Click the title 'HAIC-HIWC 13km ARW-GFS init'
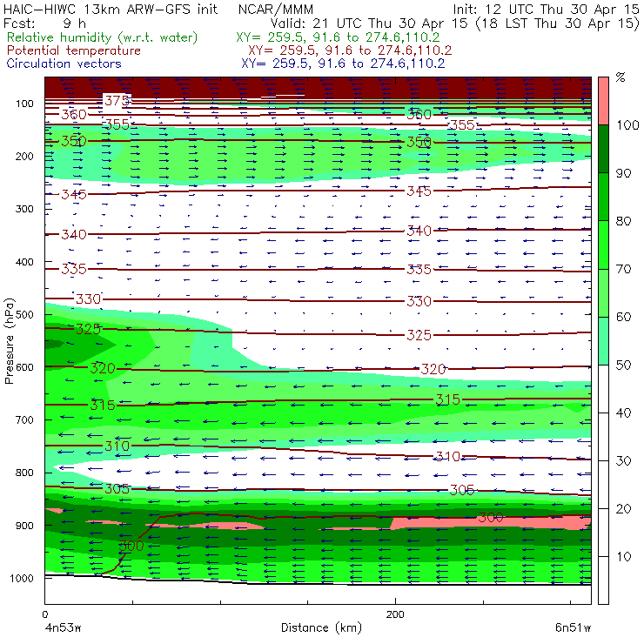Screen dimensions: 644x644 111,9
